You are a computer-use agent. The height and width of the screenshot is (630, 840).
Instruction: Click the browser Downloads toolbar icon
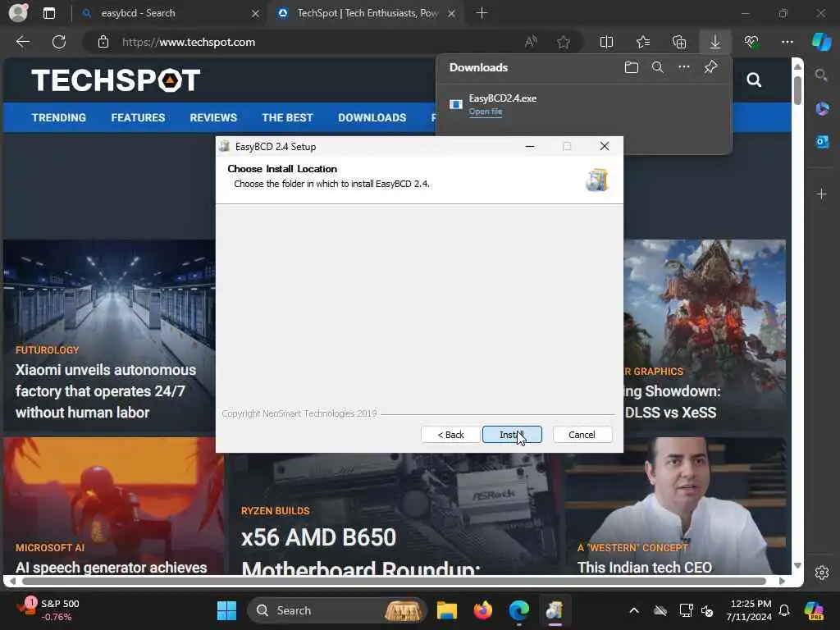point(715,42)
